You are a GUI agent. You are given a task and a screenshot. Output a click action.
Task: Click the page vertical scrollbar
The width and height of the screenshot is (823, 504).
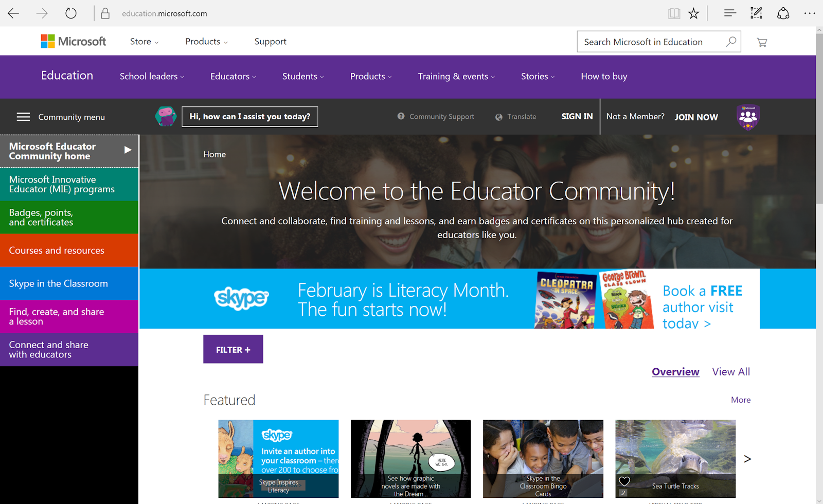819,119
